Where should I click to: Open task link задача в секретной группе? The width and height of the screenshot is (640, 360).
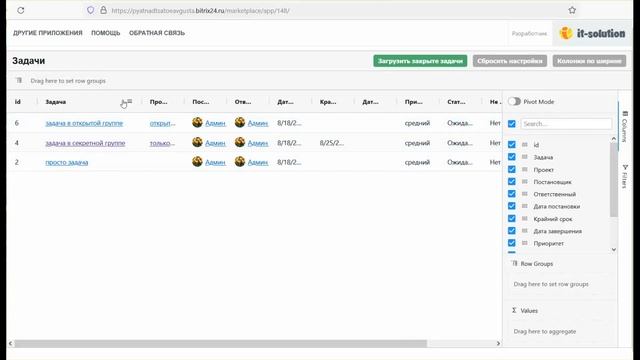point(85,143)
